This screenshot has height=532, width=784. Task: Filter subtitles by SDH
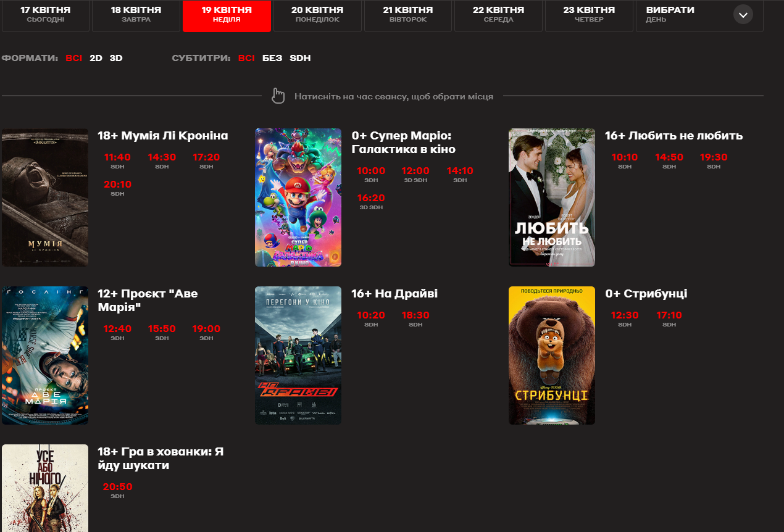point(300,58)
